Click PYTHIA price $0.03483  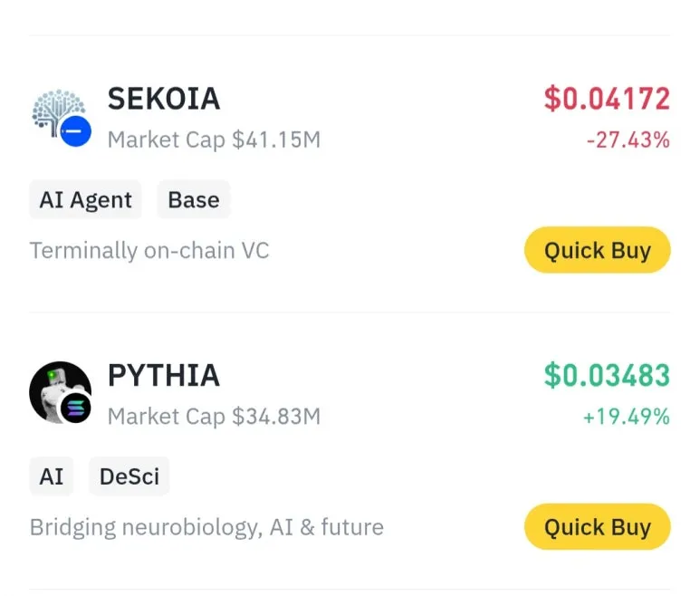607,375
